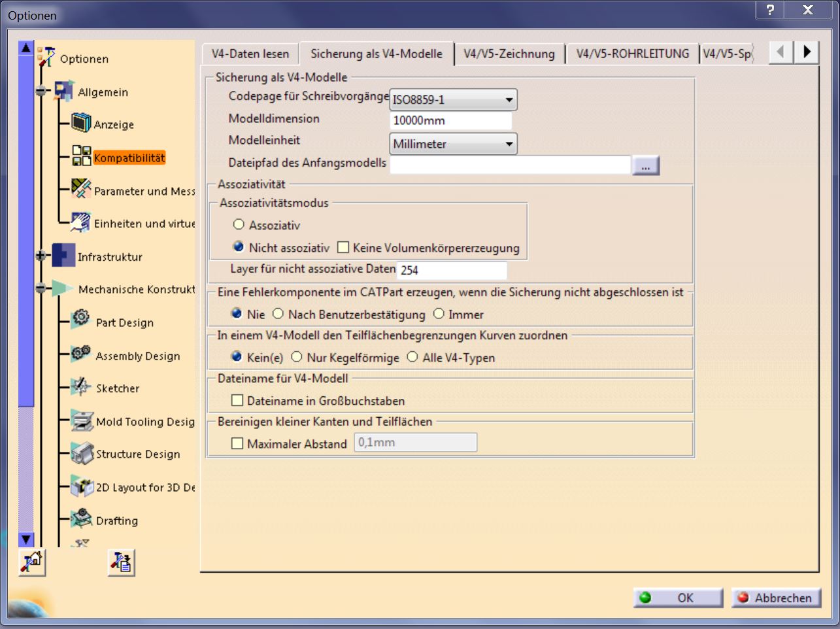
Task: Open the V4/V5-ROHRLEITUNG tab
Action: point(633,54)
